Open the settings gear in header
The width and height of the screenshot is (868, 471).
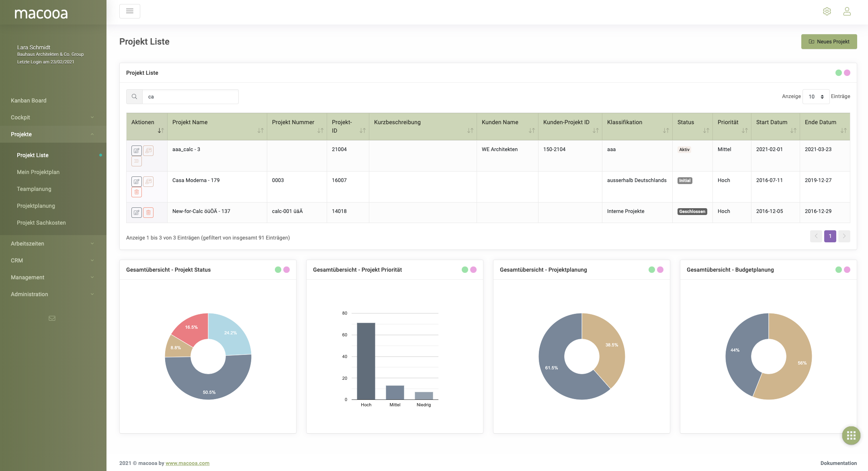[827, 11]
